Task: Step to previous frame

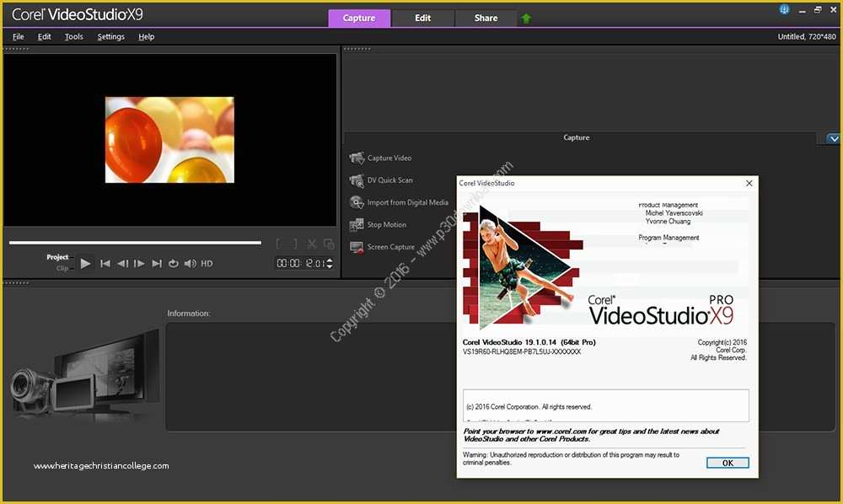Action: pos(122,263)
